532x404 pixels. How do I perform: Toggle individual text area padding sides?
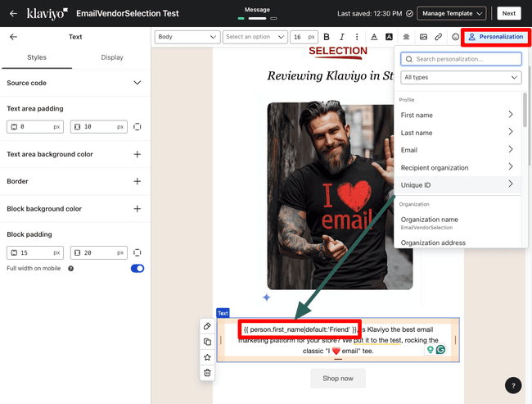click(x=137, y=127)
